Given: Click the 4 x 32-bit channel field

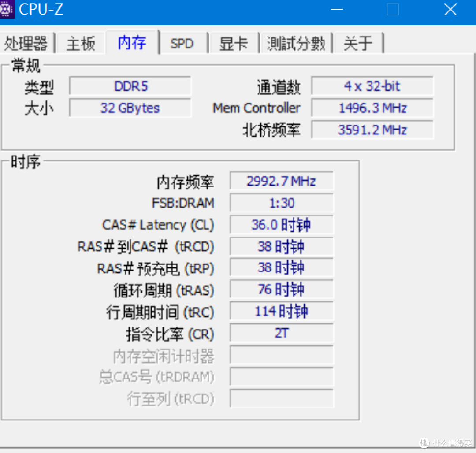Looking at the screenshot, I should tap(372, 86).
